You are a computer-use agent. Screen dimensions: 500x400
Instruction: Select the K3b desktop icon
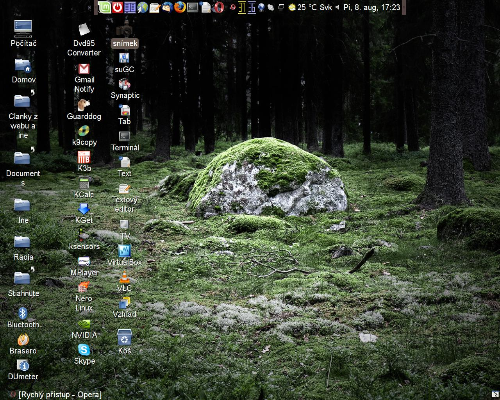(84, 161)
